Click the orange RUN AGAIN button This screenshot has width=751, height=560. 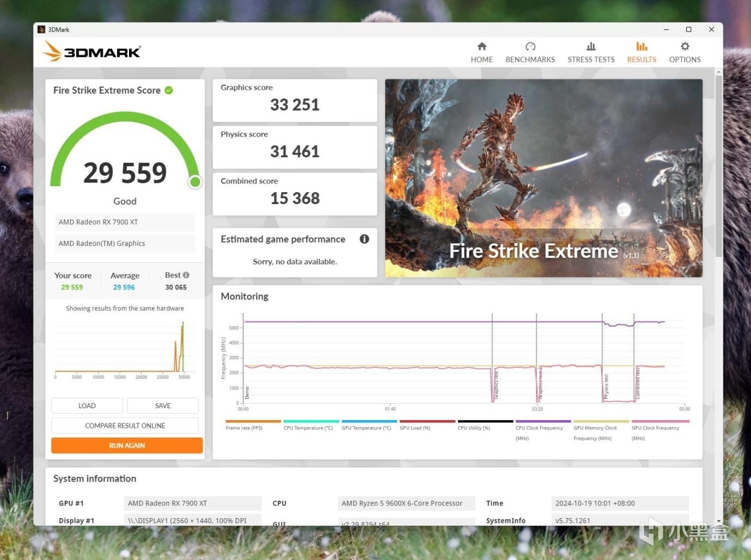pos(127,445)
